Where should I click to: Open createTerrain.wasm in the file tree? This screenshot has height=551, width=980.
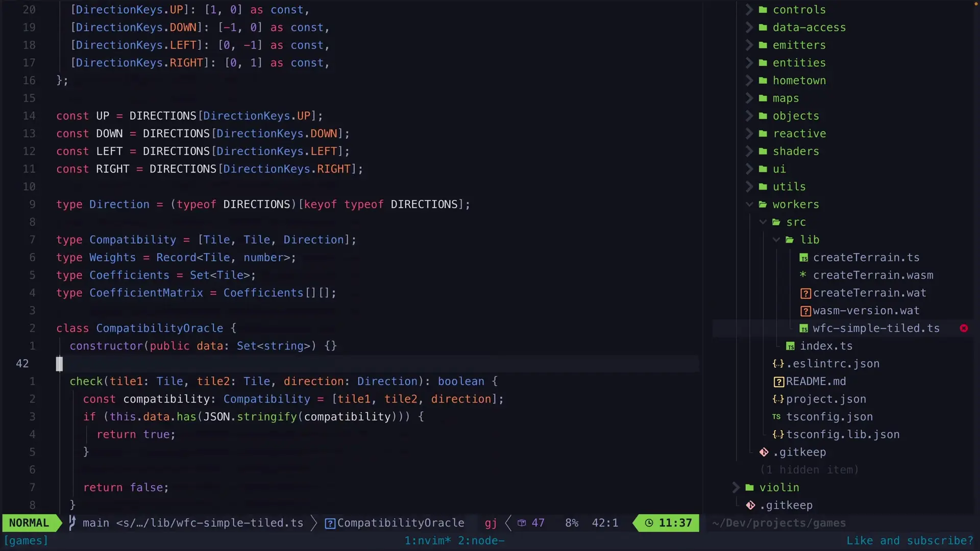873,275
